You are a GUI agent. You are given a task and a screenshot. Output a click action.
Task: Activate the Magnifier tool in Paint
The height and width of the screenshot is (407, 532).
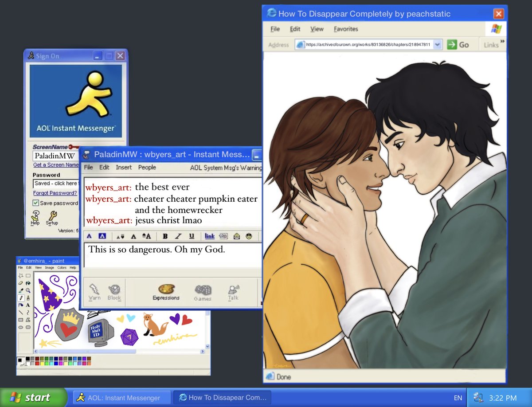pos(28,290)
